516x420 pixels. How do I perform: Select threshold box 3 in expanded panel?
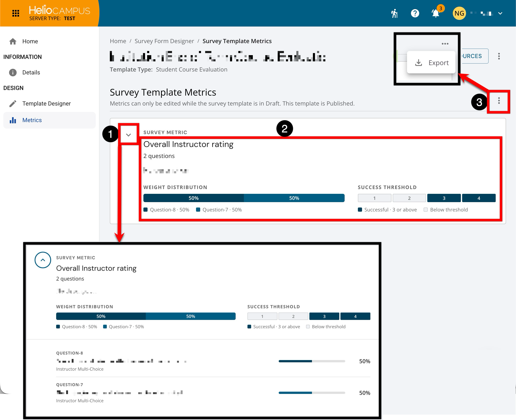point(324,316)
